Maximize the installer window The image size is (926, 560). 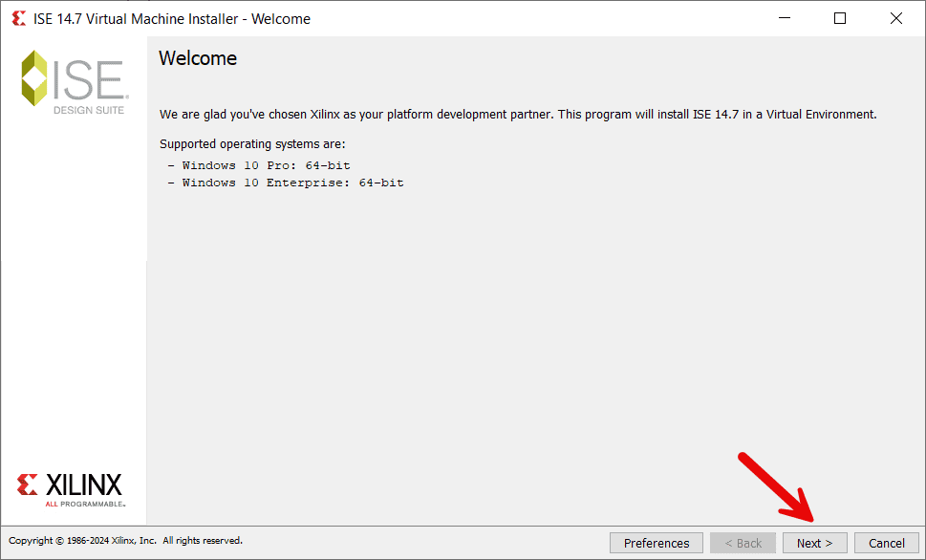[839, 17]
